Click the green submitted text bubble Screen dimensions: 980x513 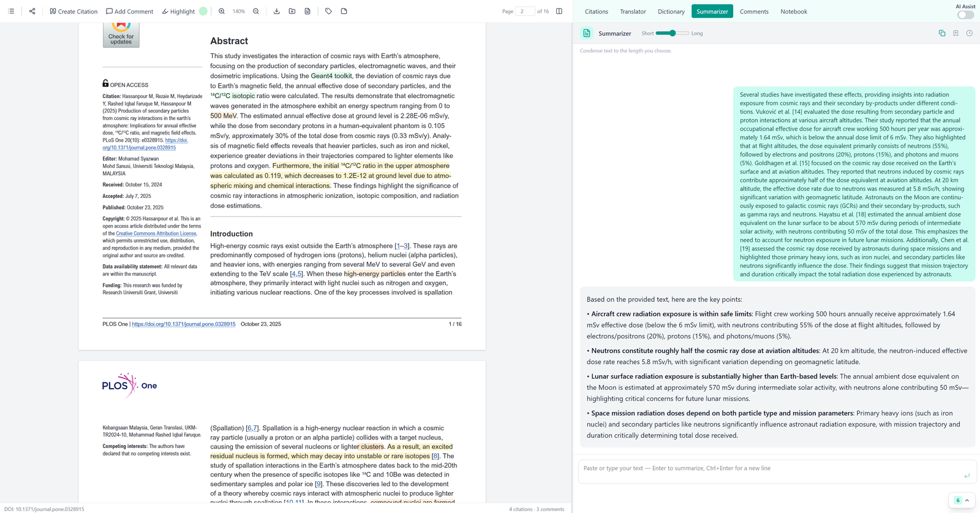coord(854,184)
